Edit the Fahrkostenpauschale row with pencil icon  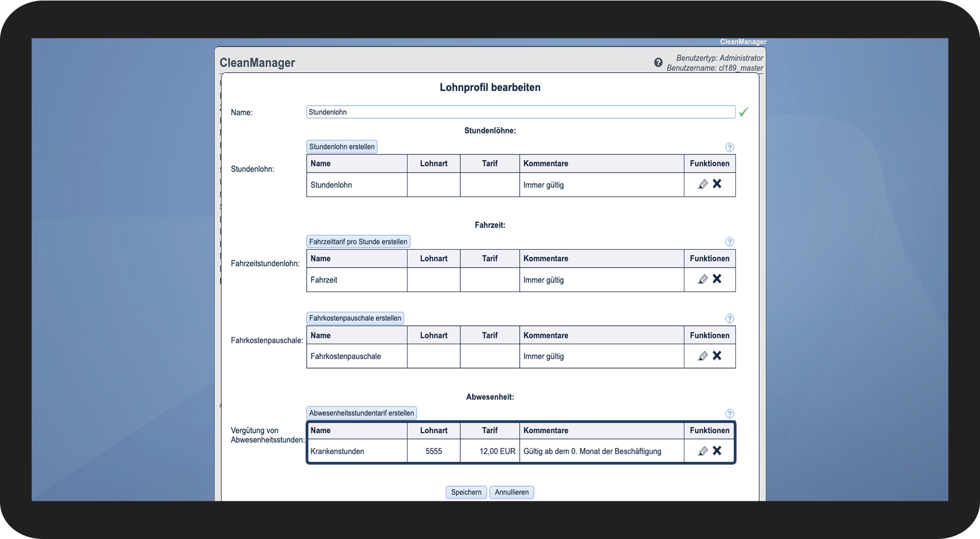(703, 356)
